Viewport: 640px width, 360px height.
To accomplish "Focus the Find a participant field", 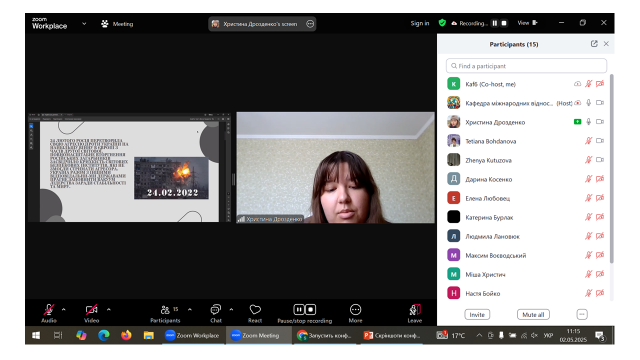I will pos(526,66).
